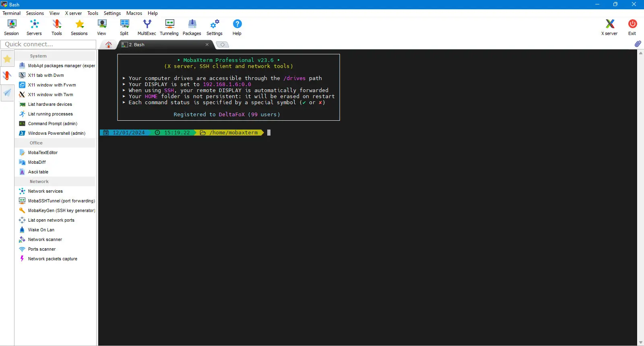
Task: Open the X server menu in menu bar
Action: pos(73,13)
